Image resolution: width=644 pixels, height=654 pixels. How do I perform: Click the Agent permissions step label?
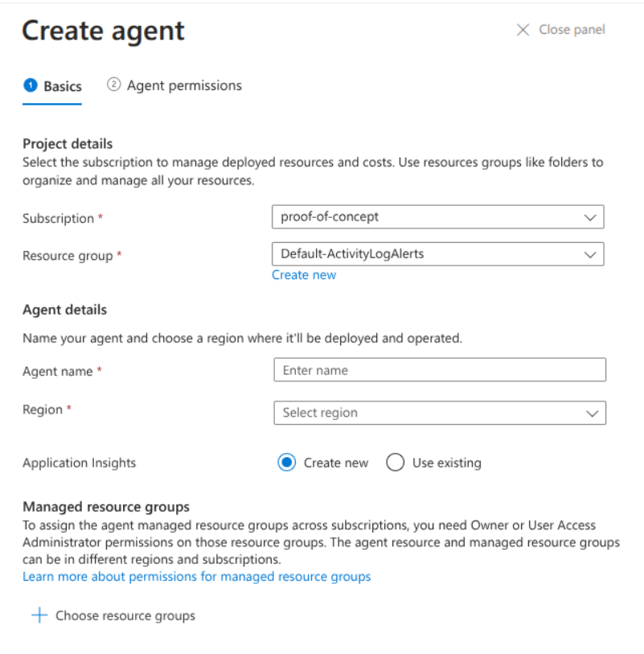[x=187, y=84]
